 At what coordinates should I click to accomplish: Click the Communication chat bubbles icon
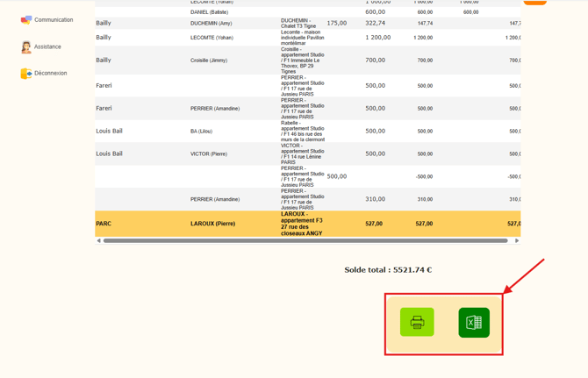(25, 20)
